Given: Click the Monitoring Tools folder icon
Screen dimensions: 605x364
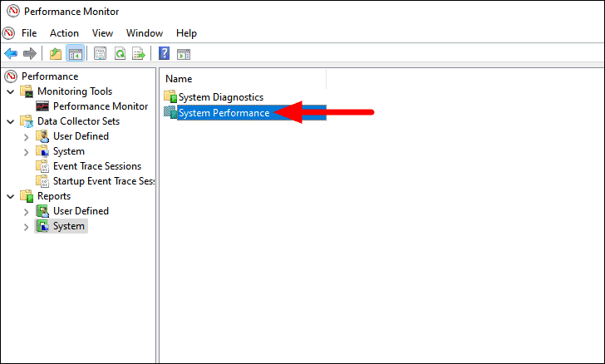Looking at the screenshot, I should pyautogui.click(x=27, y=91).
